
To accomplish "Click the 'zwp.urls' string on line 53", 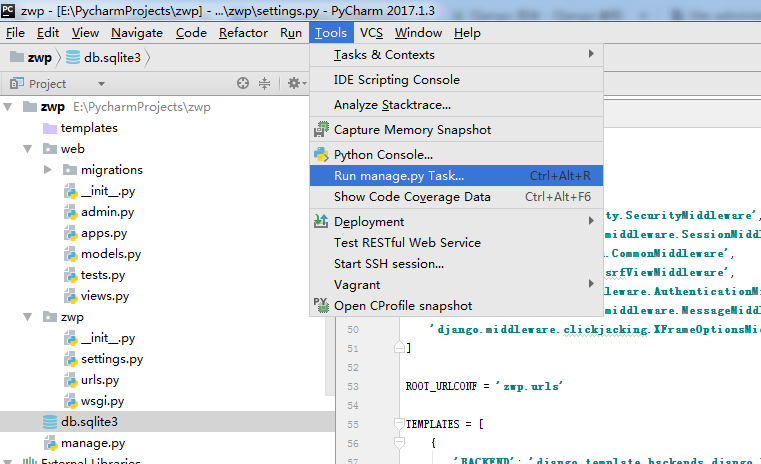I will (x=529, y=386).
